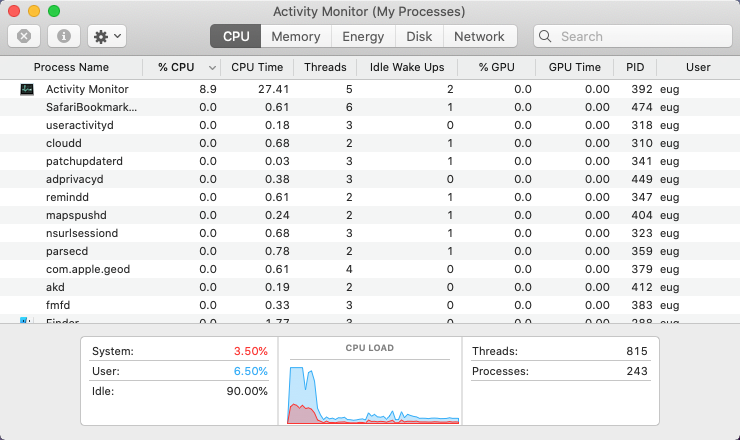This screenshot has height=440, width=740.
Task: Click the search magnifier icon
Action: pos(545,36)
